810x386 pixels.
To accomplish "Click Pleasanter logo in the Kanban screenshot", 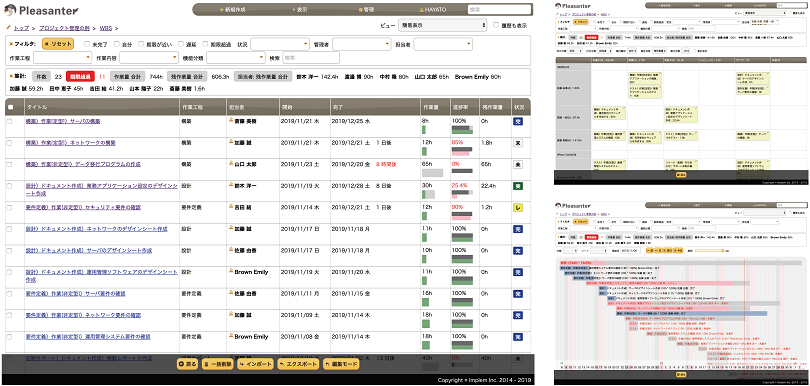I will coord(573,5).
